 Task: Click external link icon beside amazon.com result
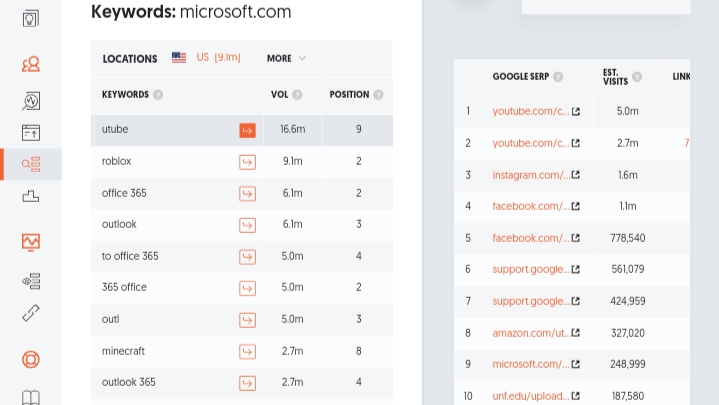(x=575, y=333)
